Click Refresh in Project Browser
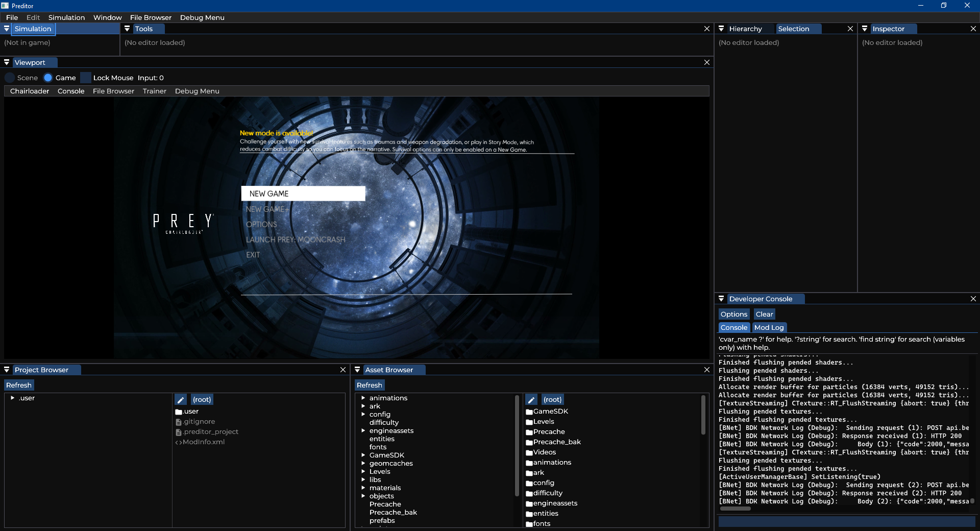The height and width of the screenshot is (531, 980). [19, 385]
